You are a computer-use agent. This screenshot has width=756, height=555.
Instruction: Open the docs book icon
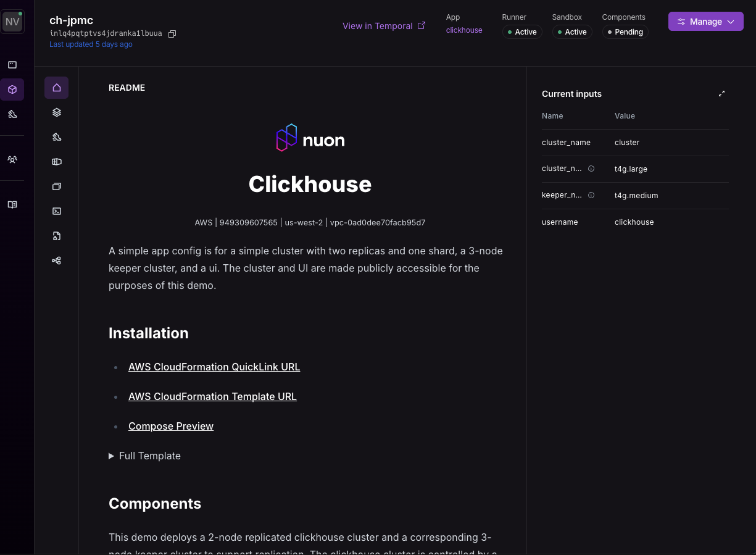click(x=12, y=204)
